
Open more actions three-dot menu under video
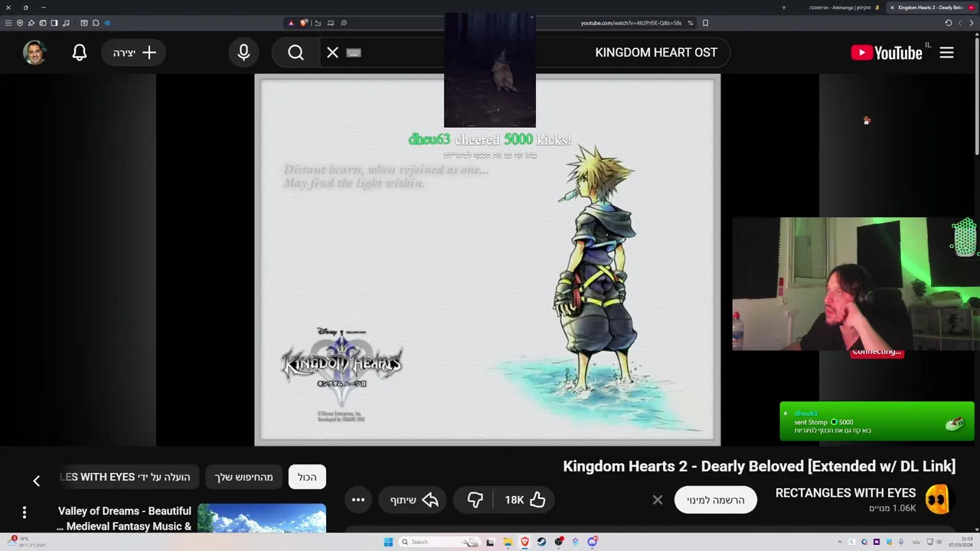[x=358, y=500]
